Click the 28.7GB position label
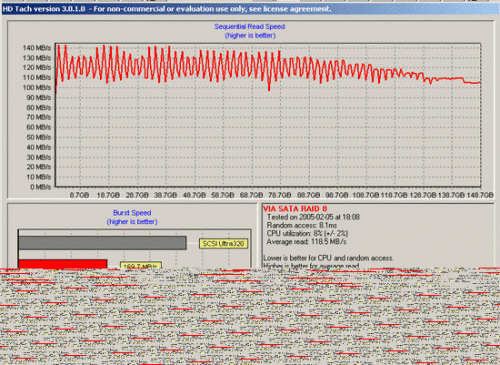 click(137, 195)
